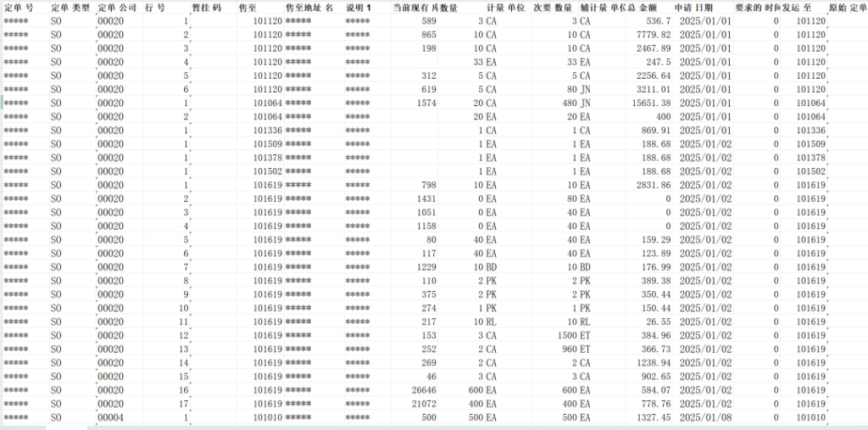Click the total amount cell 389.38
Image resolution: width=868 pixels, height=430 pixels.
(657, 281)
